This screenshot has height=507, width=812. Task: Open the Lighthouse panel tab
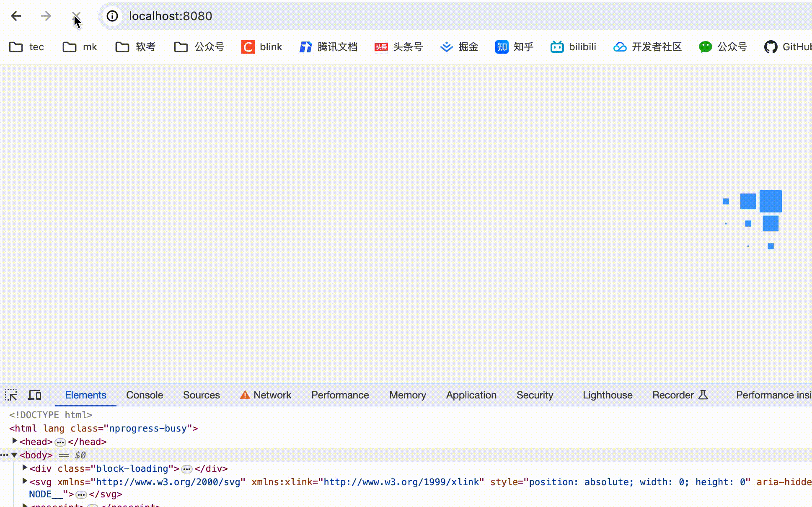tap(607, 395)
